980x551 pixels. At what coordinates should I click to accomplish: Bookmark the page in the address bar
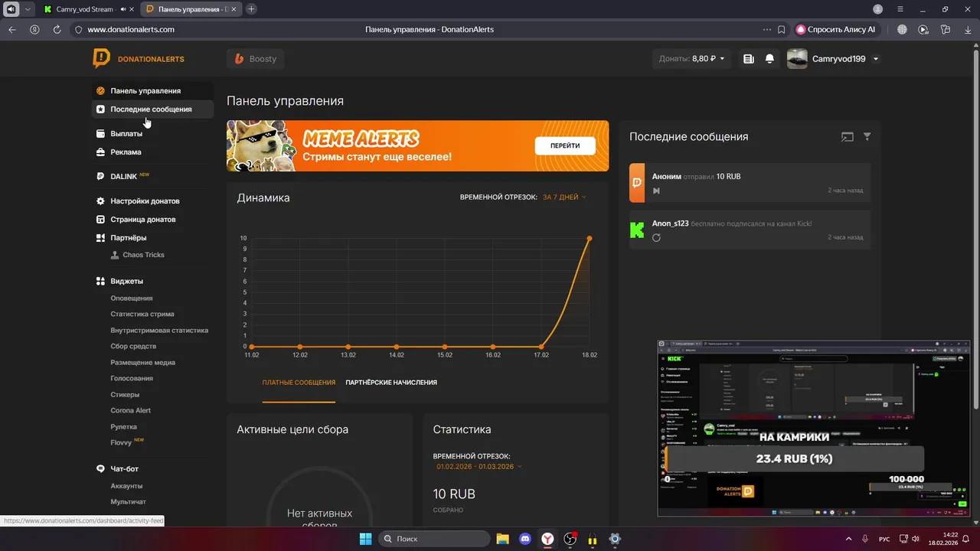click(781, 30)
